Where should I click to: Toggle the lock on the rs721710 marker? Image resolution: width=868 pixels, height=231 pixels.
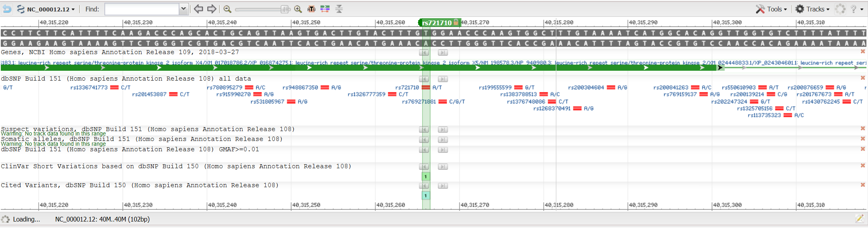[456, 23]
